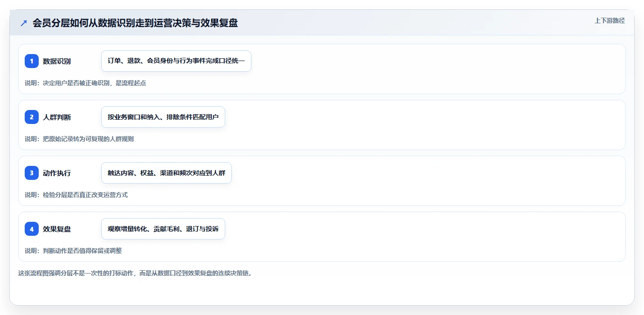Click the 观察增量转化、贡献毛利、退订与投诉 box
The width and height of the screenshot is (644, 315).
coord(163,229)
